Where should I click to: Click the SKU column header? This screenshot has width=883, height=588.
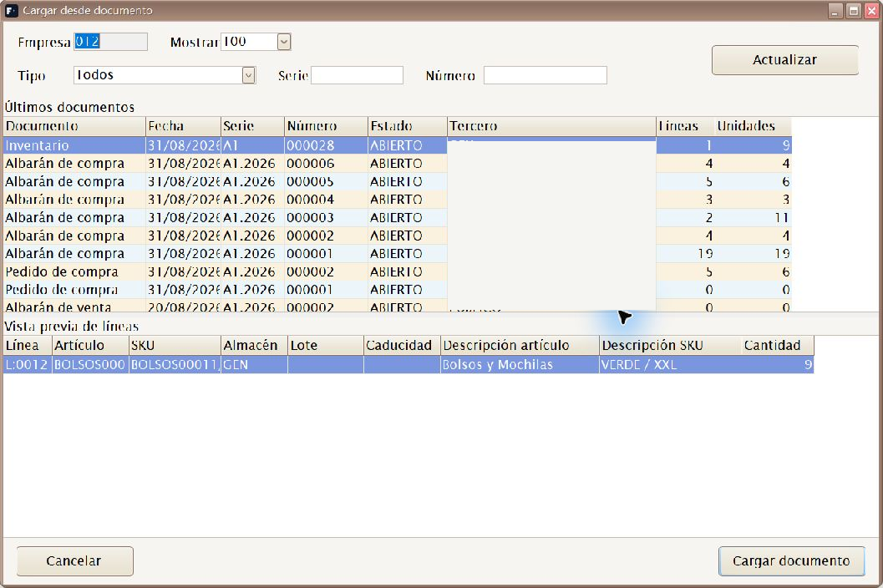(175, 345)
